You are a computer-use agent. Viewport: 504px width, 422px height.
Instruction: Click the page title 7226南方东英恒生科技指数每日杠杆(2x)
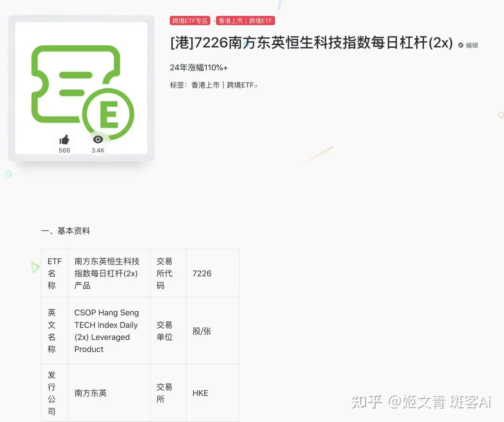point(311,43)
